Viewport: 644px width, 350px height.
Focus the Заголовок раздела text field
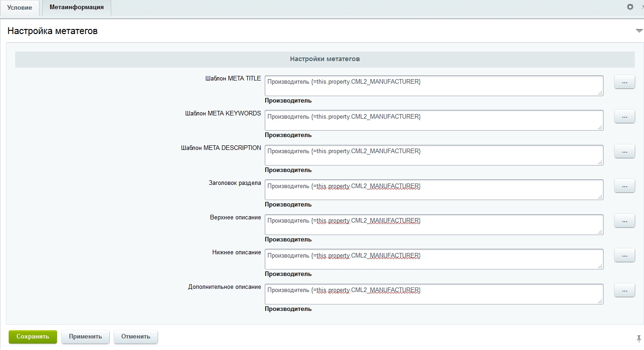point(434,190)
